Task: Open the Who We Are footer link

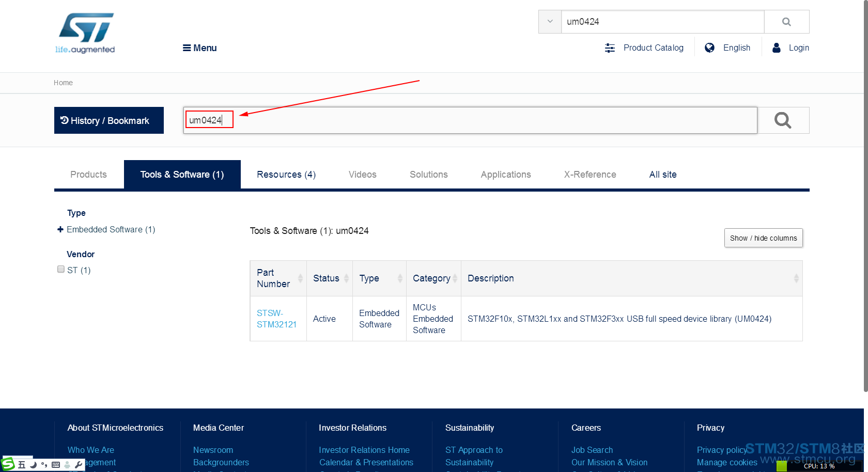Action: pyautogui.click(x=91, y=450)
